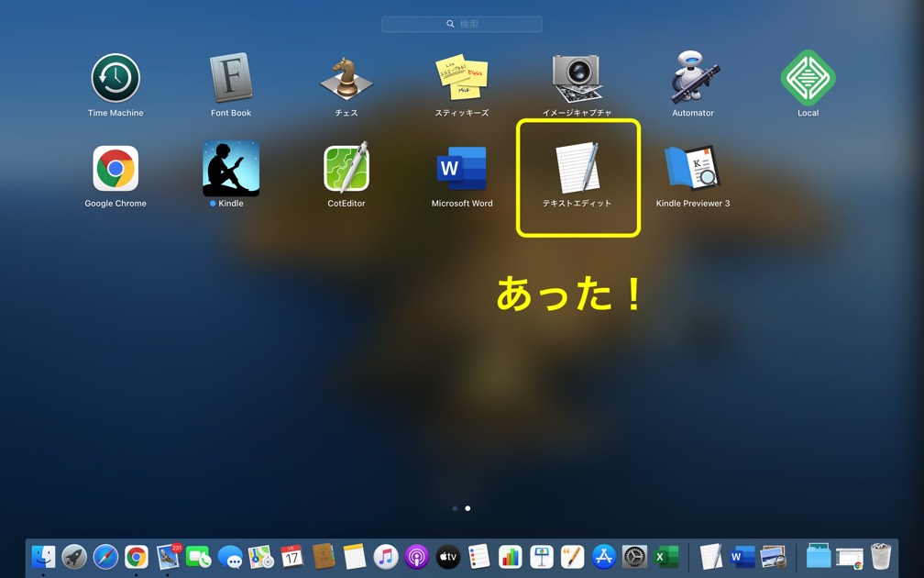Open the Kindle app
The width and height of the screenshot is (924, 578).
pyautogui.click(x=231, y=169)
